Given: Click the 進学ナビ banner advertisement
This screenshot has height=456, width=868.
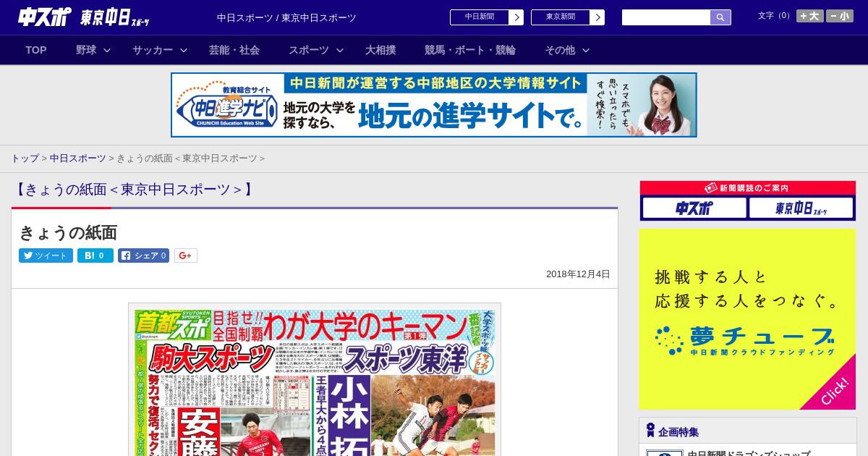Looking at the screenshot, I should (x=434, y=105).
